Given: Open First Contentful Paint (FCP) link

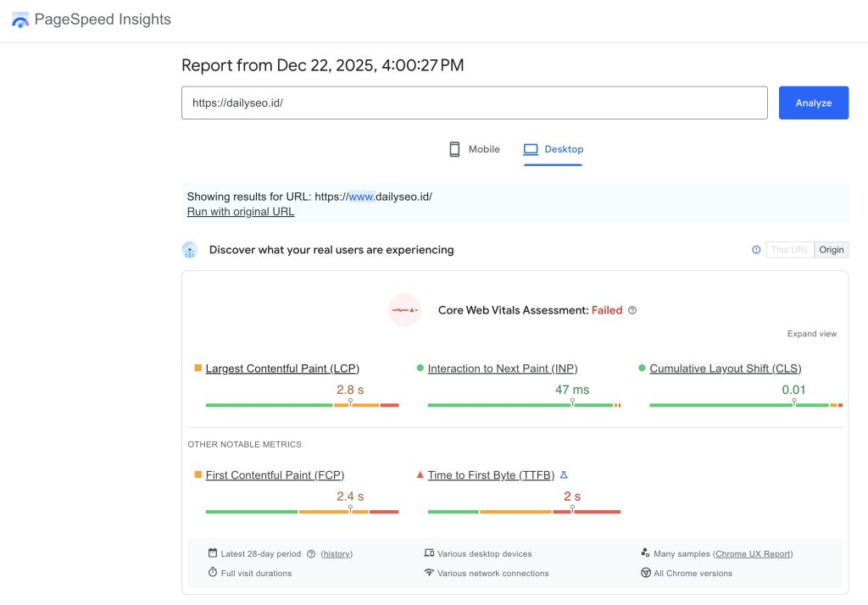Looking at the screenshot, I should 275,475.
